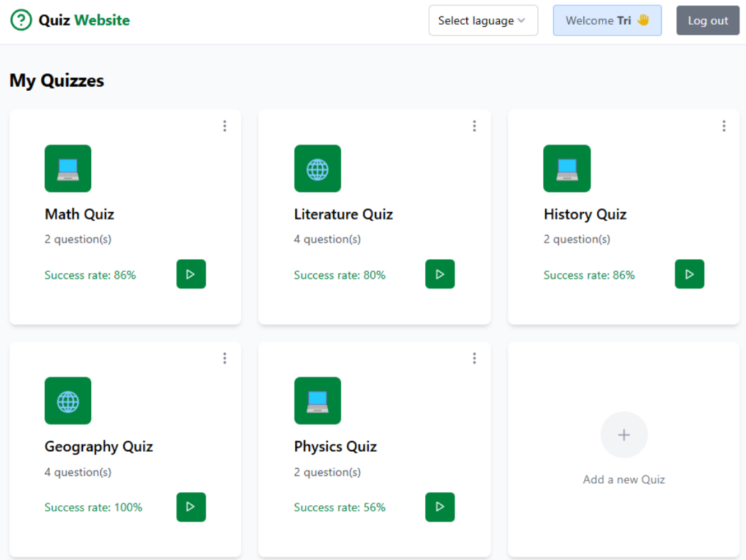The height and width of the screenshot is (560, 746).
Task: Show Geography Quiz more options menu
Action: coord(224,358)
